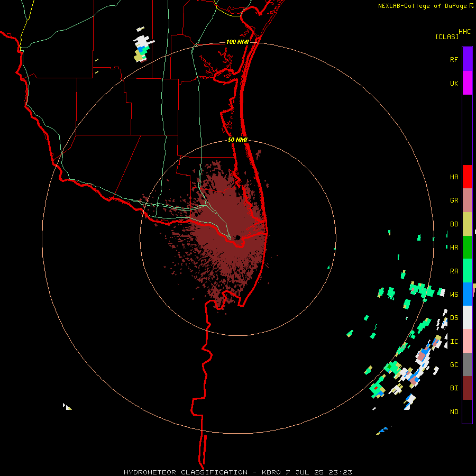
Task: Click the WS blue legend swatch
Action: (467, 294)
